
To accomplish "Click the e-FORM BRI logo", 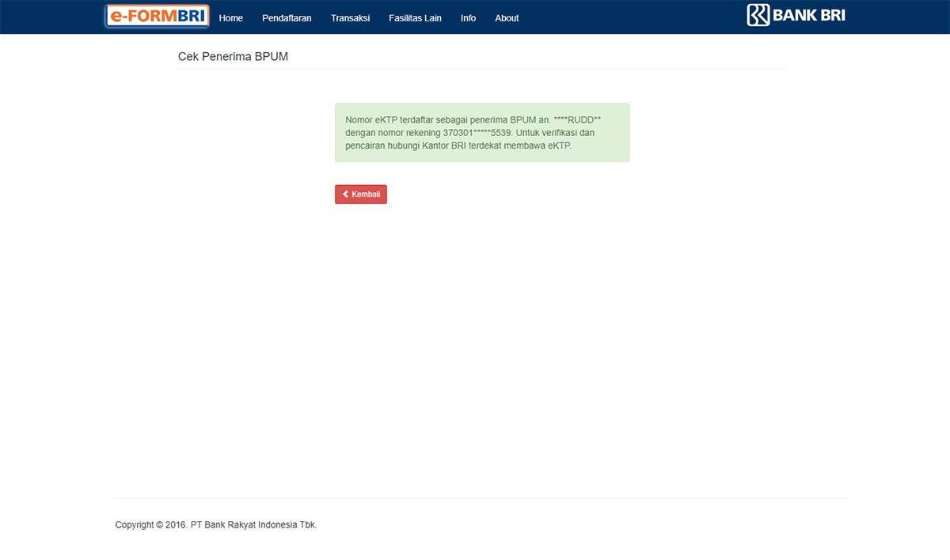I will pyautogui.click(x=157, y=17).
